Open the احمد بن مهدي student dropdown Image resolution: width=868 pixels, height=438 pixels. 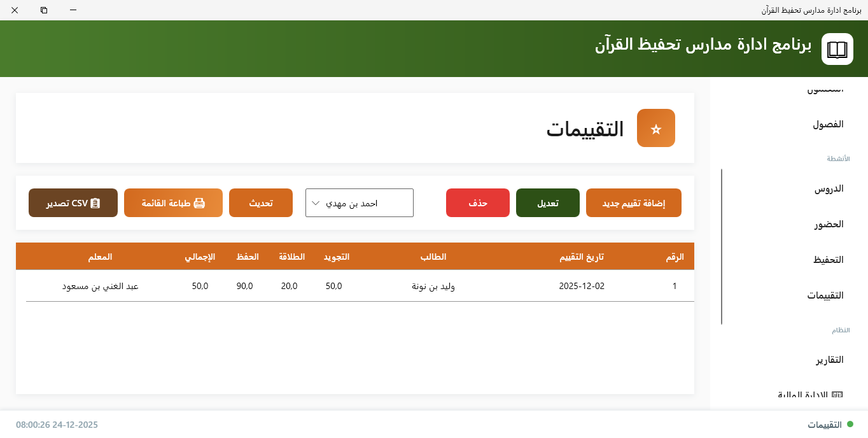tap(360, 202)
